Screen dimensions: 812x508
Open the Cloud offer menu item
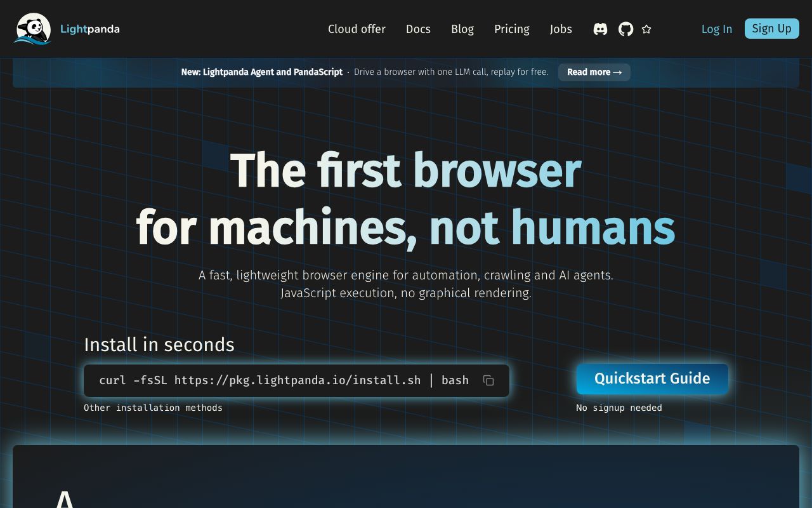pyautogui.click(x=357, y=29)
